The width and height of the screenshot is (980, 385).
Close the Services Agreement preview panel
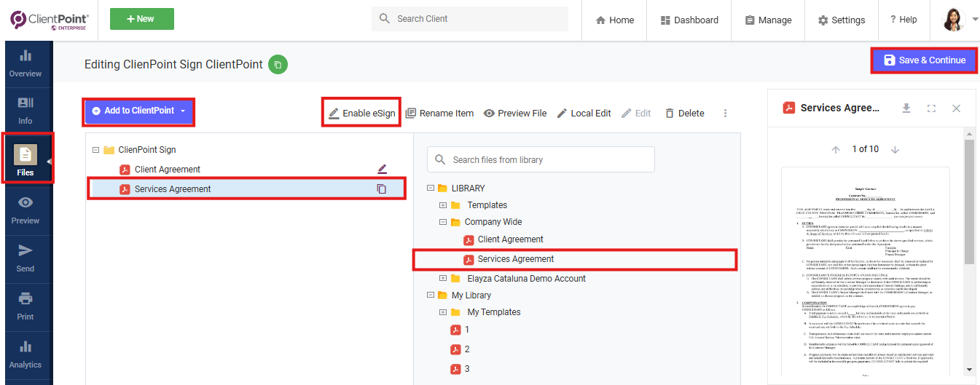tap(957, 108)
